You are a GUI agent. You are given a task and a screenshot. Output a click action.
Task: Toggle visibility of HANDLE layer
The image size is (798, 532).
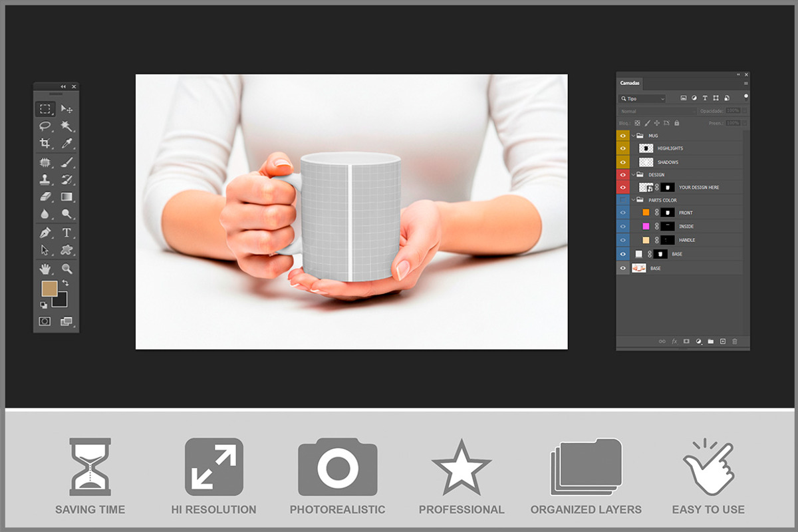coord(623,240)
